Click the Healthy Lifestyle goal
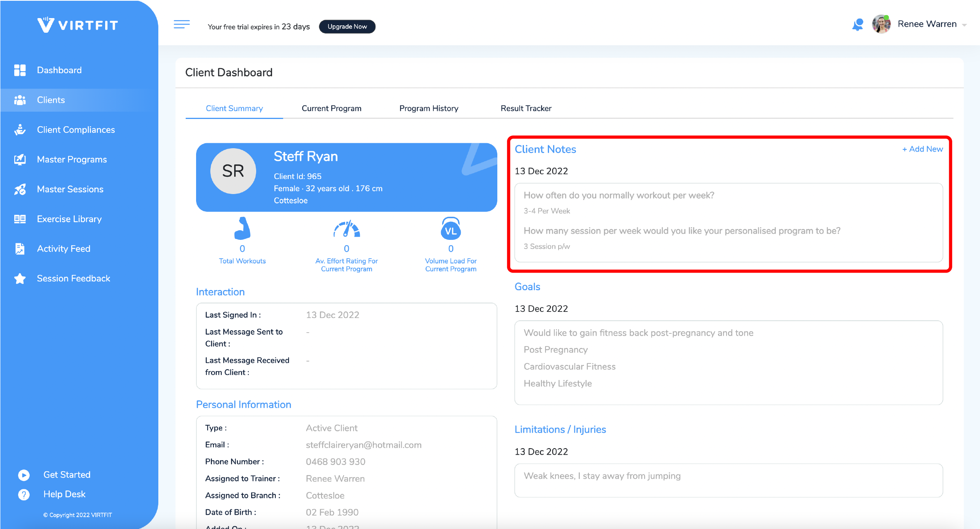The width and height of the screenshot is (980, 529). click(x=557, y=383)
